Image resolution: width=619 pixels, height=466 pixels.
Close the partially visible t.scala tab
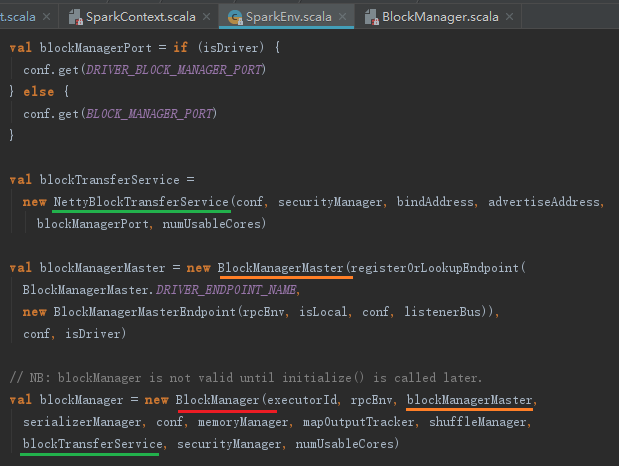coord(46,17)
